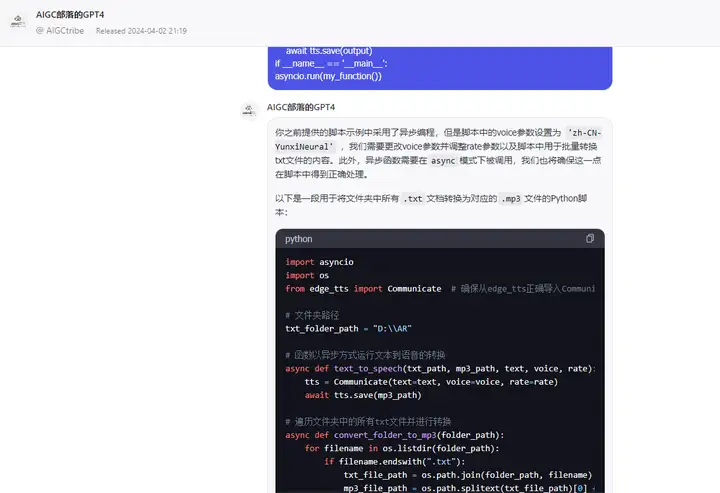Click the async def convert_folder_to_mp3 line
720x493 pixels.
click(394, 435)
